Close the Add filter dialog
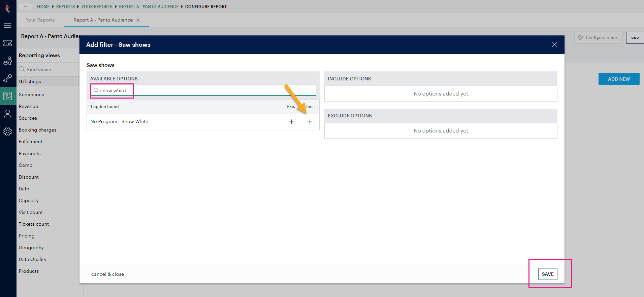The width and height of the screenshot is (644, 297). (x=555, y=45)
